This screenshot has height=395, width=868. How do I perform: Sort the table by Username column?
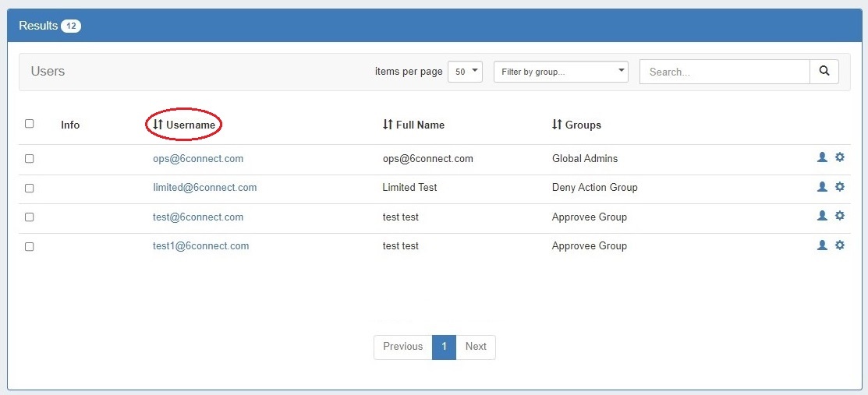184,125
